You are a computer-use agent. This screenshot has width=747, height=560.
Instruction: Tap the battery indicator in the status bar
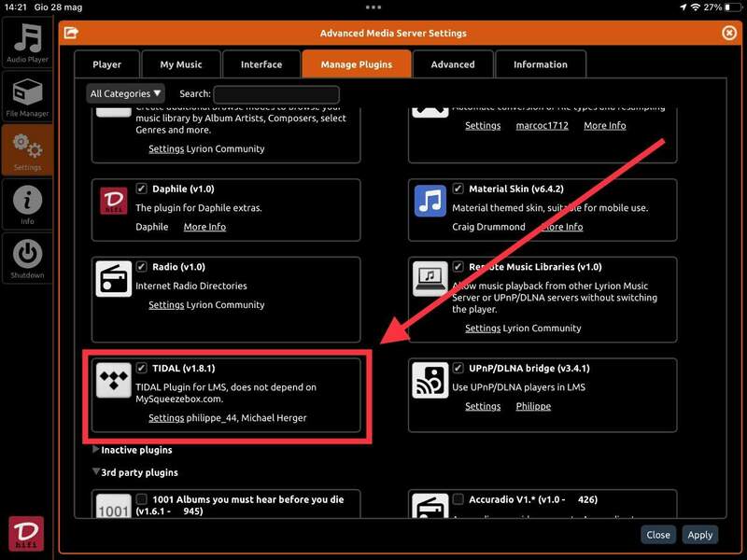coord(733,7)
